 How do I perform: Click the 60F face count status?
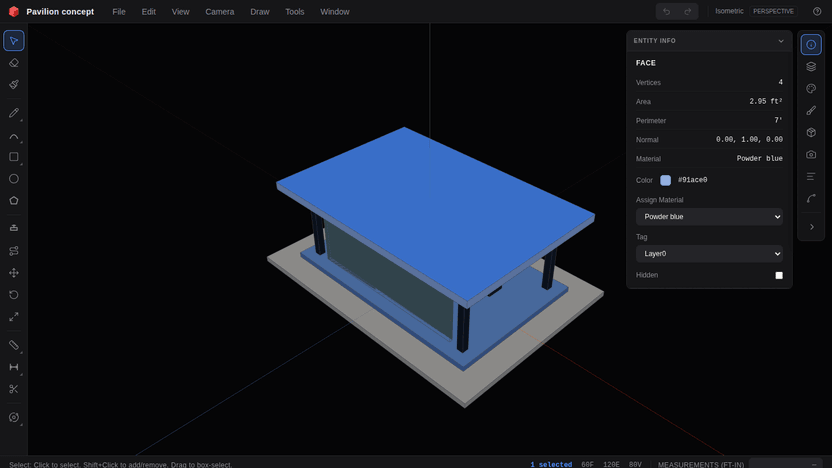587,464
